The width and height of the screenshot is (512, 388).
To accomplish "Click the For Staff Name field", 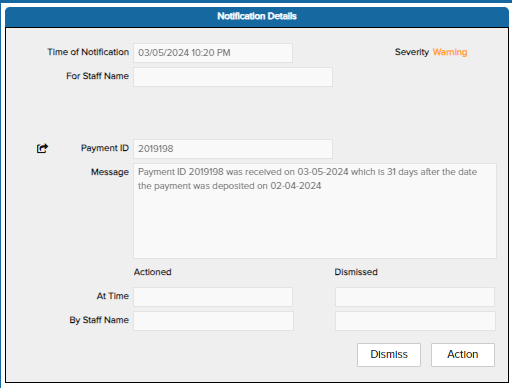I will [233, 77].
